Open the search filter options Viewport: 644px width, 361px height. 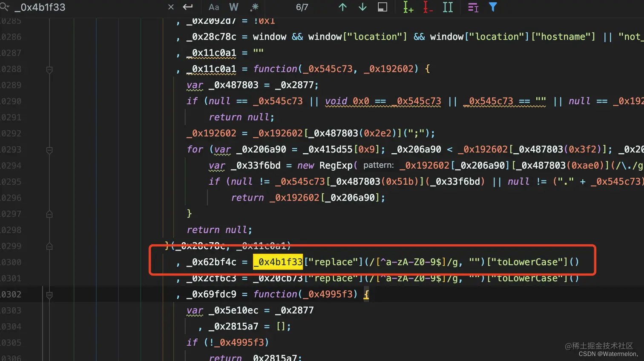click(493, 7)
